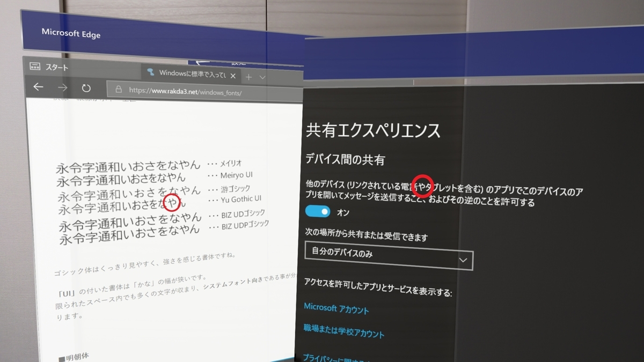Click the メイリオ font label

coord(231,162)
